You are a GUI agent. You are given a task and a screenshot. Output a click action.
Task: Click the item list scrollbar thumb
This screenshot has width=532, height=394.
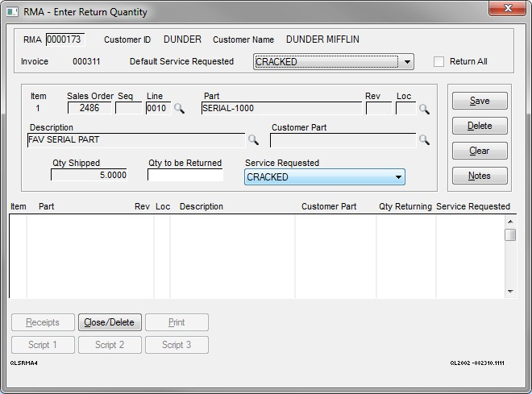click(510, 234)
